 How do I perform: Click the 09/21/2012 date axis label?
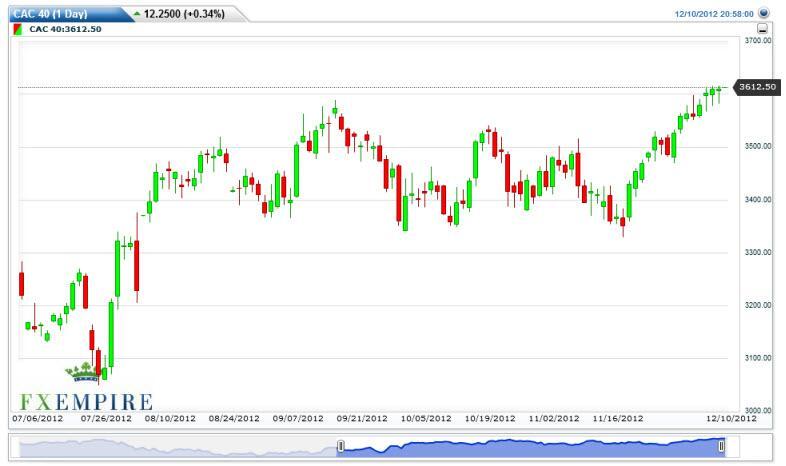pyautogui.click(x=361, y=418)
